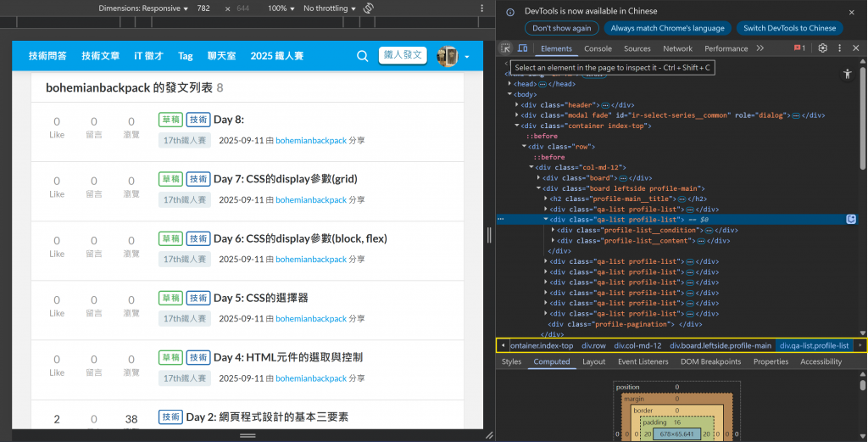Viewport: 868px width, 442px height.
Task: Select div.board.leftside.profile-main breadcrumb
Action: (721, 345)
